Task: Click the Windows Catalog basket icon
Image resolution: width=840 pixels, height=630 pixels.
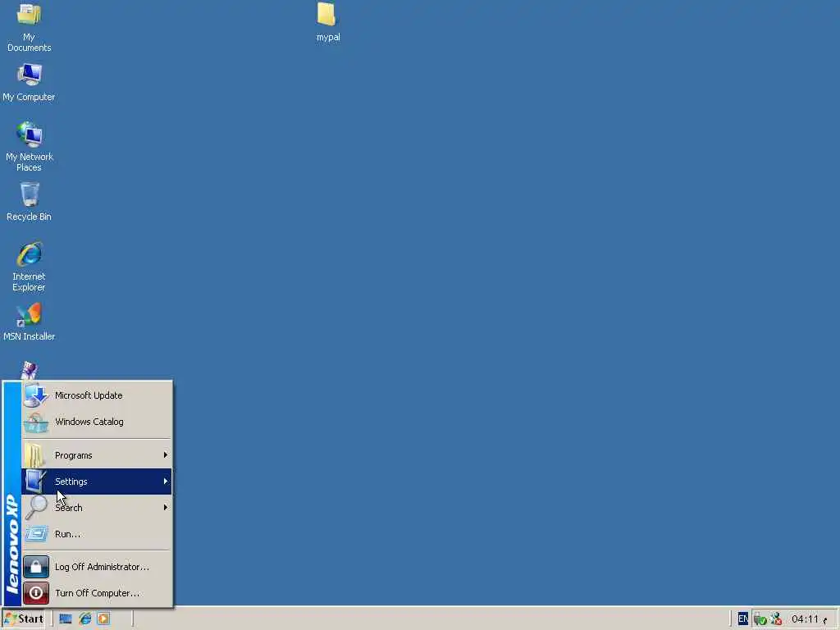Action: coord(36,422)
